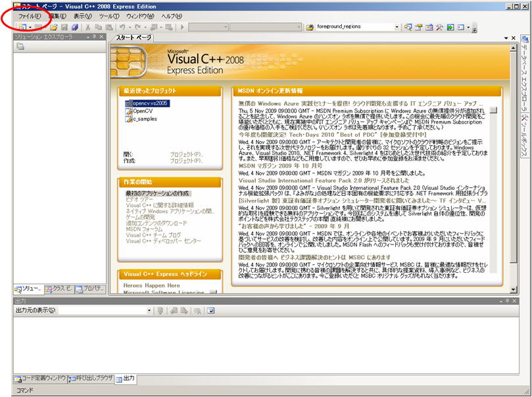Open the 表示(V) menu

pyautogui.click(x=82, y=16)
